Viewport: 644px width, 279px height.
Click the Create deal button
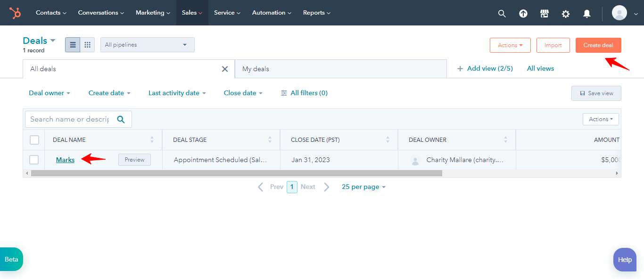click(598, 45)
